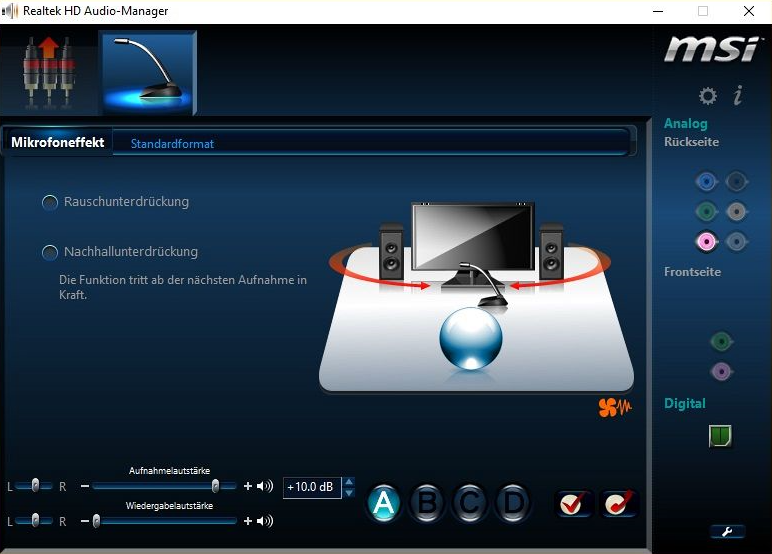Open settings via the gear icon
This screenshot has width=772, height=554.
pos(708,96)
